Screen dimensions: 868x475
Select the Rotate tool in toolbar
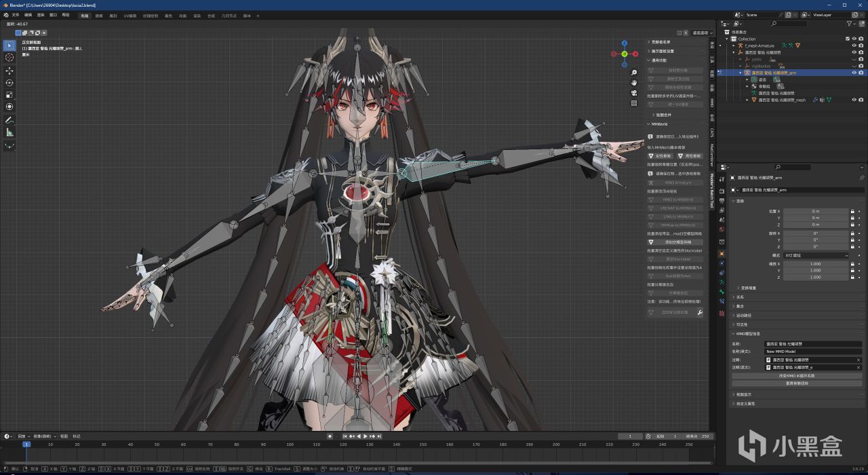9,83
